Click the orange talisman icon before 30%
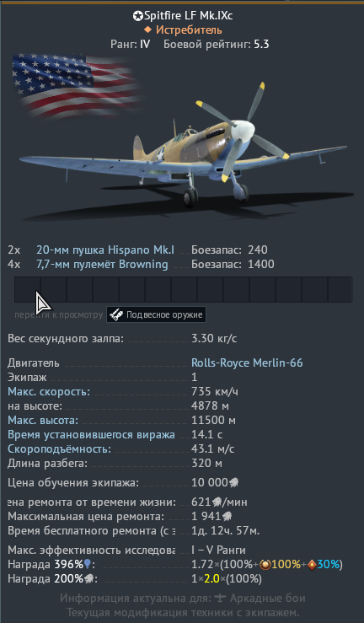Screen dimensions: 364x623 point(312,565)
